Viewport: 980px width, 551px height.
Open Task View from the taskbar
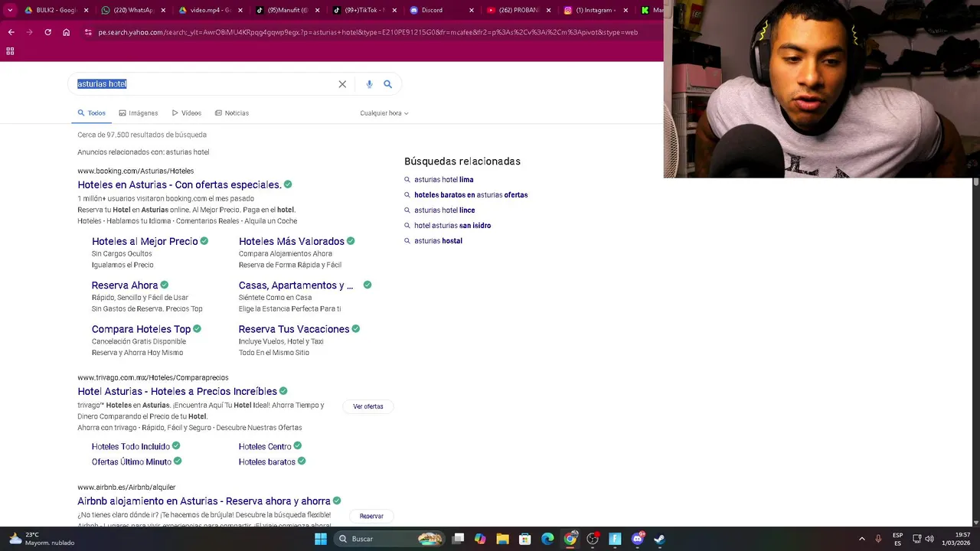tap(458, 539)
